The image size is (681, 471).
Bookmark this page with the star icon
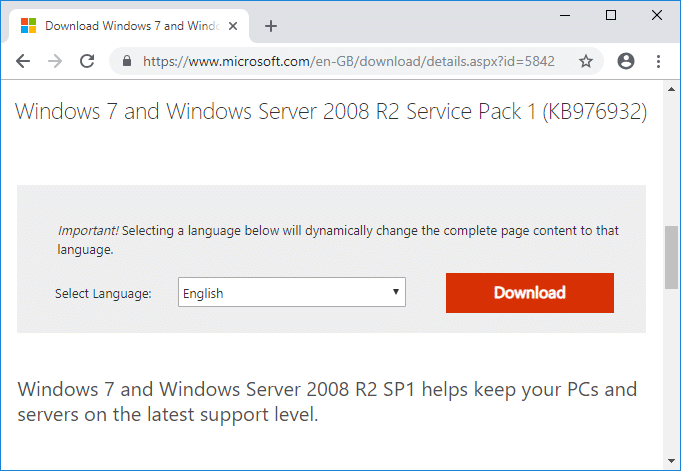coord(586,61)
